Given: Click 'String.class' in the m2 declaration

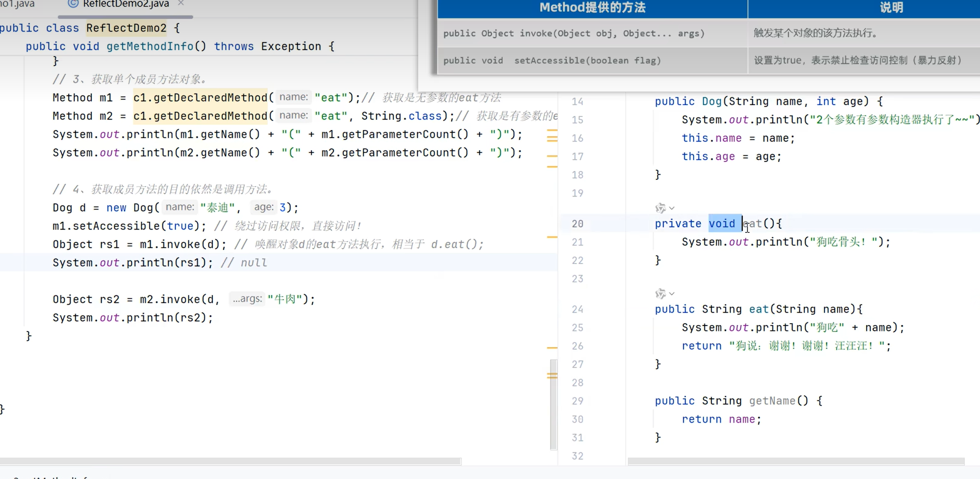Looking at the screenshot, I should (401, 116).
